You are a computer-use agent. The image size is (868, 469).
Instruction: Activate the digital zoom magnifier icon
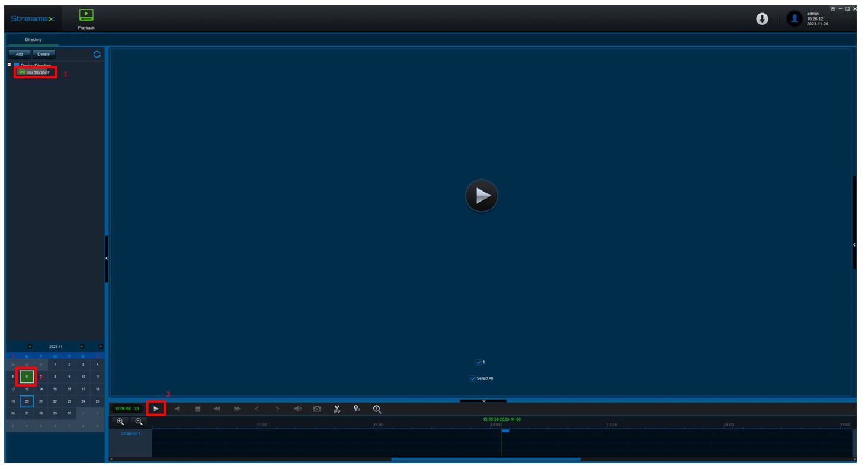coord(376,409)
